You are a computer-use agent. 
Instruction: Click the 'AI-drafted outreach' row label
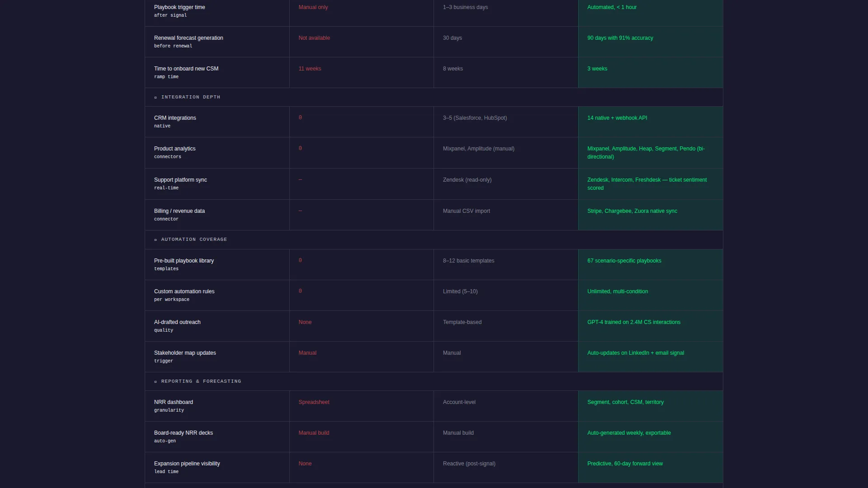coord(177,322)
